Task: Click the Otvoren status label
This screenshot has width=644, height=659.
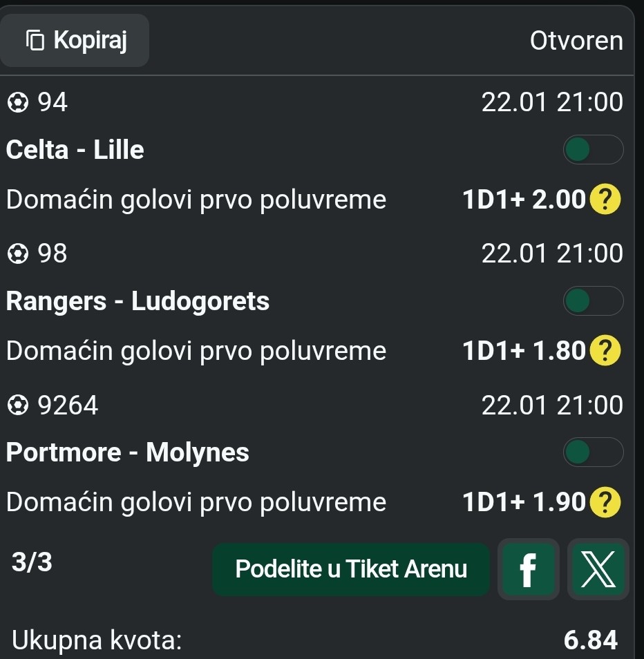Action: 576,41
